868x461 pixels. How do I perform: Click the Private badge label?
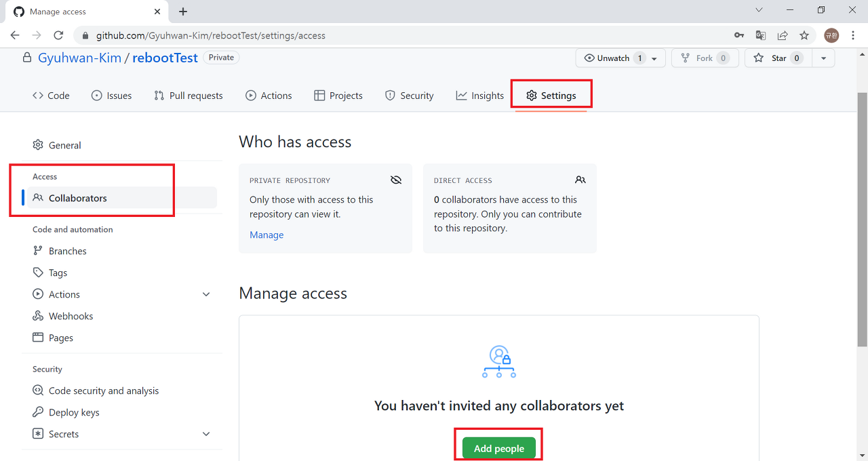tap(221, 58)
